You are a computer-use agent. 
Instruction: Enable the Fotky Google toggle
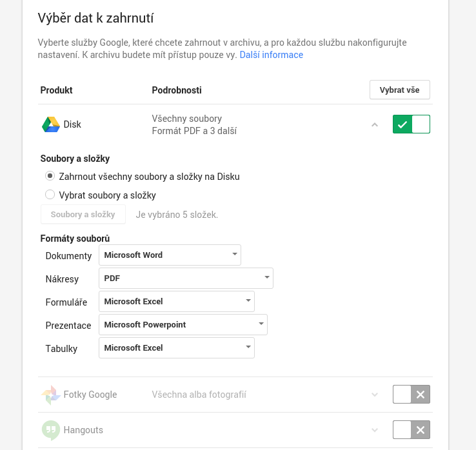pyautogui.click(x=411, y=395)
